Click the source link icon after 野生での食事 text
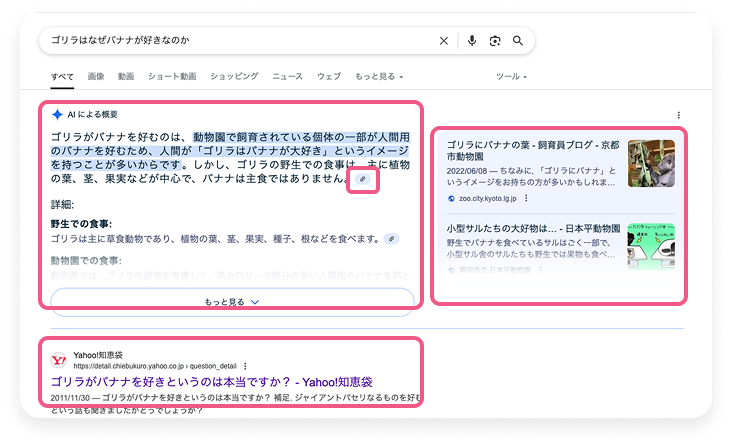The width and height of the screenshot is (732, 446). [x=392, y=239]
